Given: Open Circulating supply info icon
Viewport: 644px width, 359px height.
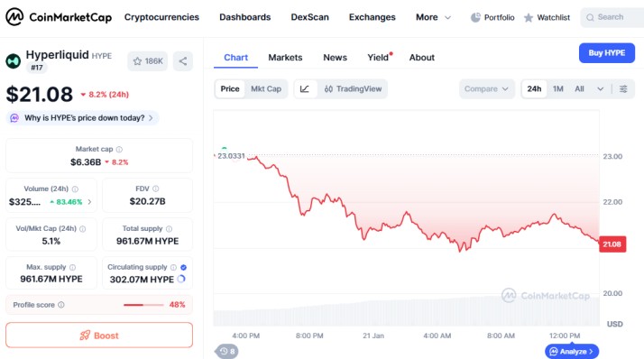Looking at the screenshot, I should tap(173, 267).
